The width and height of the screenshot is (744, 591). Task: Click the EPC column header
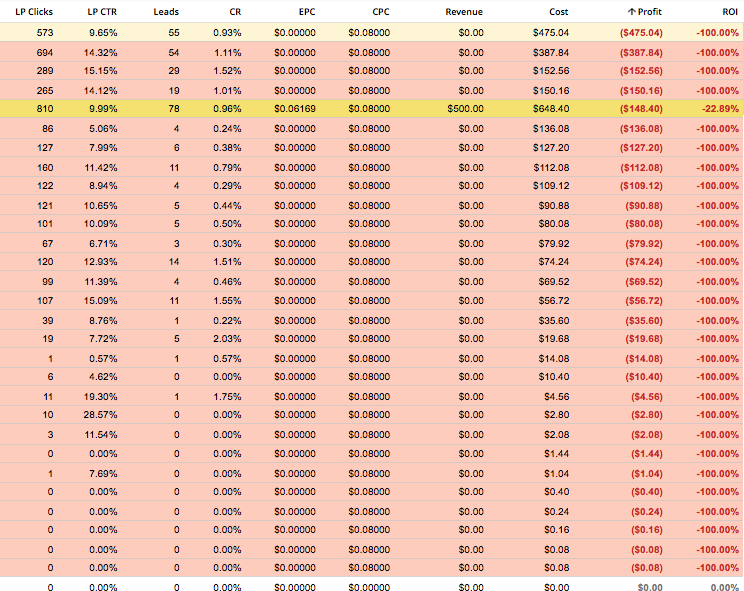click(x=307, y=12)
